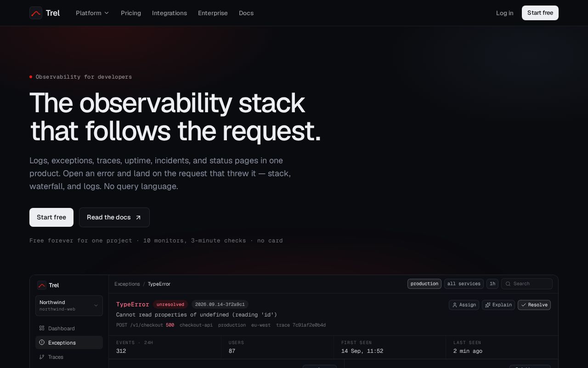The width and height of the screenshot is (588, 368).
Task: Go to Dashboard in the sidebar
Action: click(69, 328)
